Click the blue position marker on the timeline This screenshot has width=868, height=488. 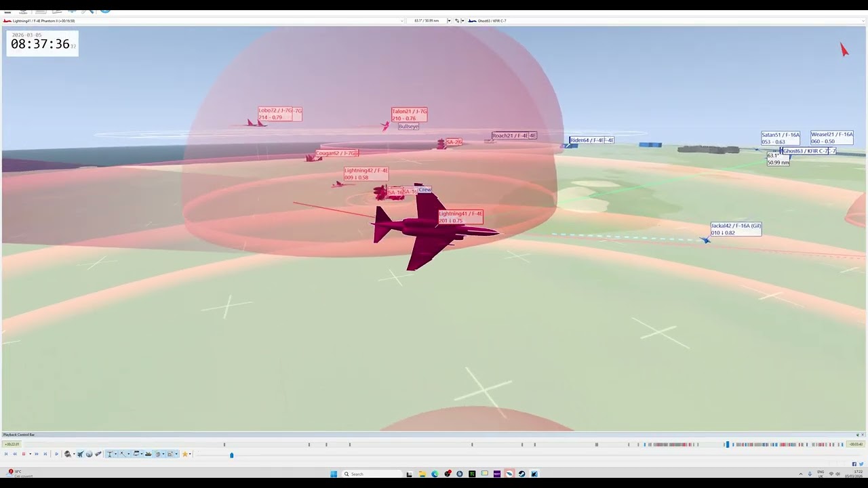coord(727,445)
